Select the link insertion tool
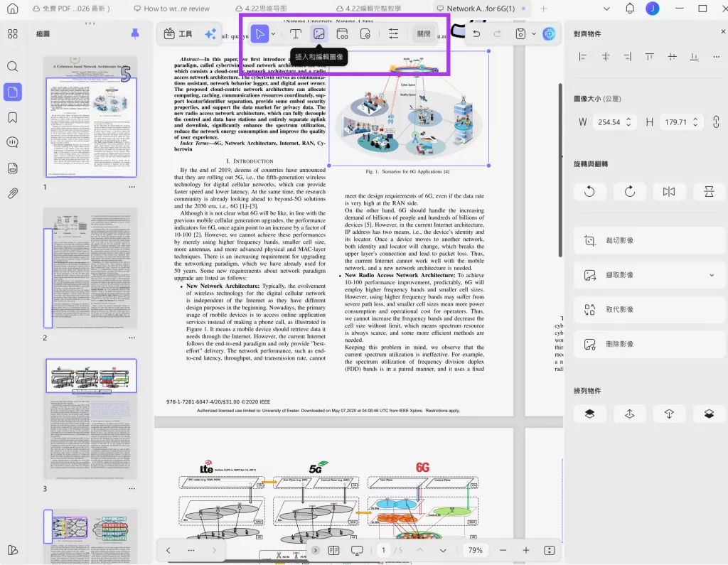Viewport: 728px width, 565px height. click(344, 33)
